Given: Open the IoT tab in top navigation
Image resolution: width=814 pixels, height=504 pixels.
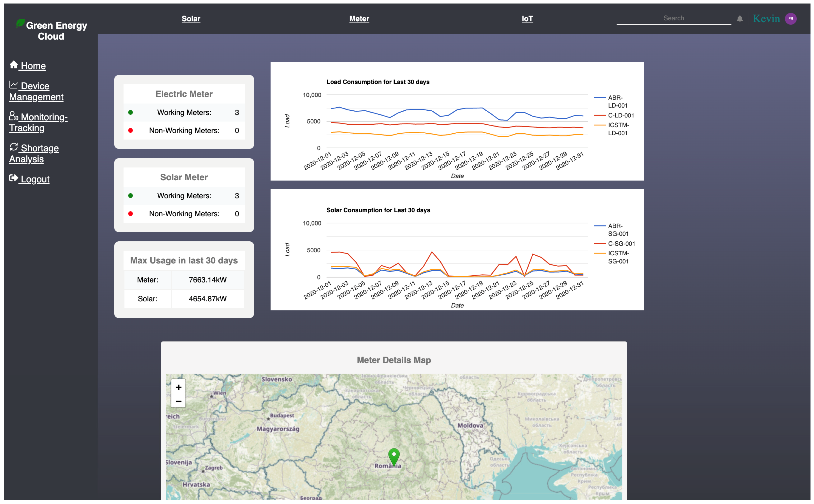Looking at the screenshot, I should pos(527,19).
